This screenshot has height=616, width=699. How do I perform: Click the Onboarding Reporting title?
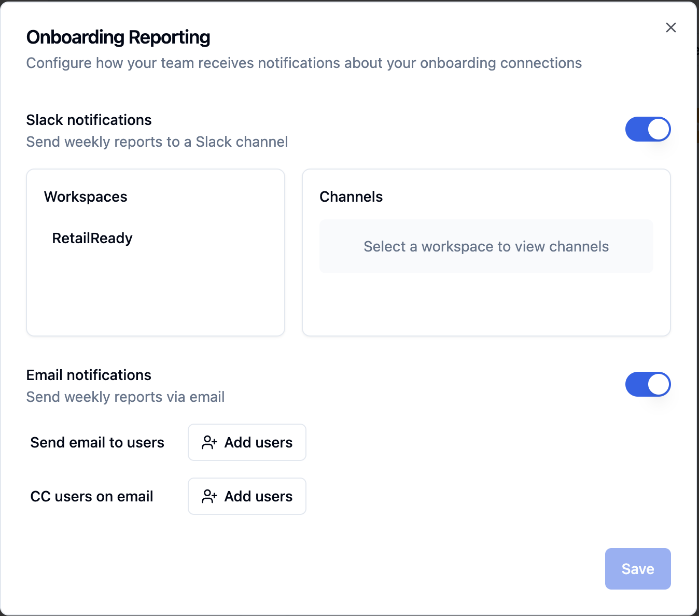[x=118, y=37]
